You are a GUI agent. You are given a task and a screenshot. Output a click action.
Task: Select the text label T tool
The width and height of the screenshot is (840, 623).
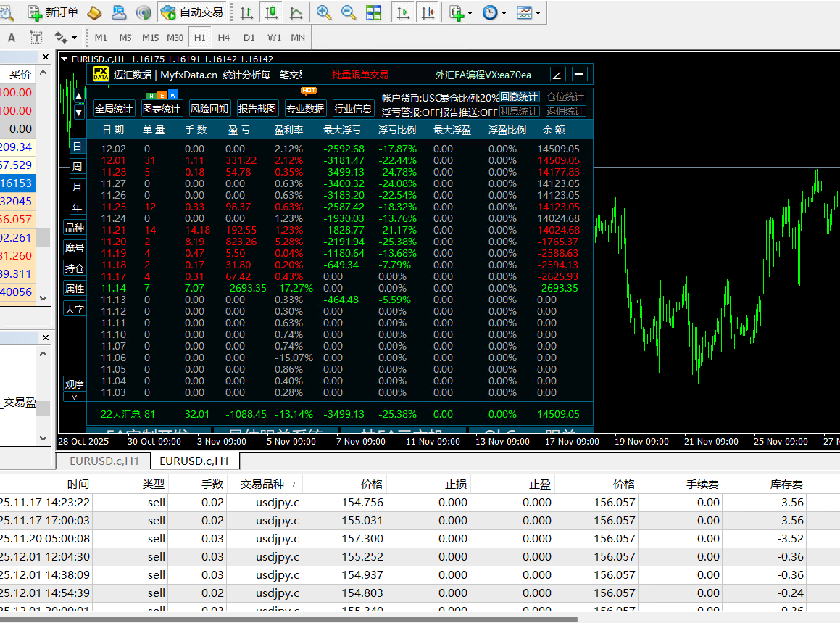[x=36, y=38]
